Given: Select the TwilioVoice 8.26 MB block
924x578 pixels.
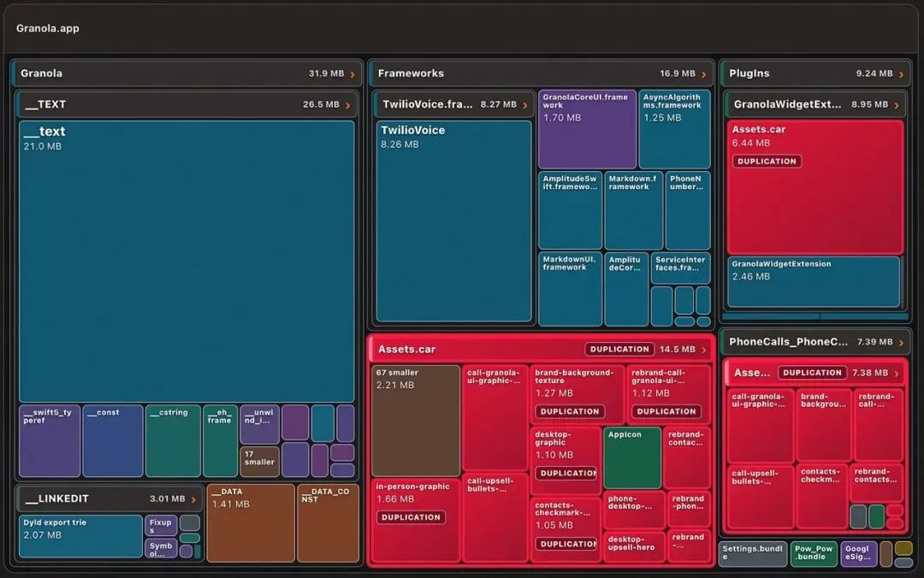Looking at the screenshot, I should [453, 221].
